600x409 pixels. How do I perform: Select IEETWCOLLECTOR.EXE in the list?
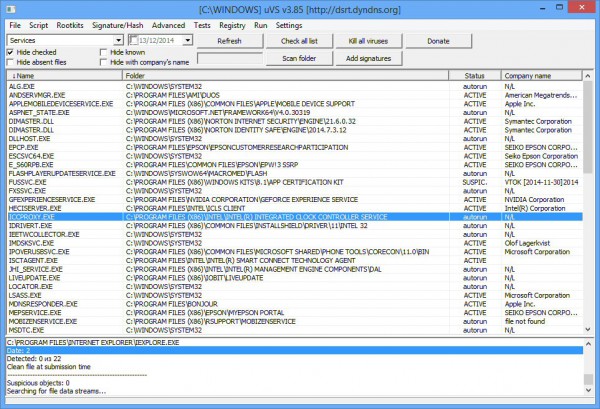[x=295, y=235]
